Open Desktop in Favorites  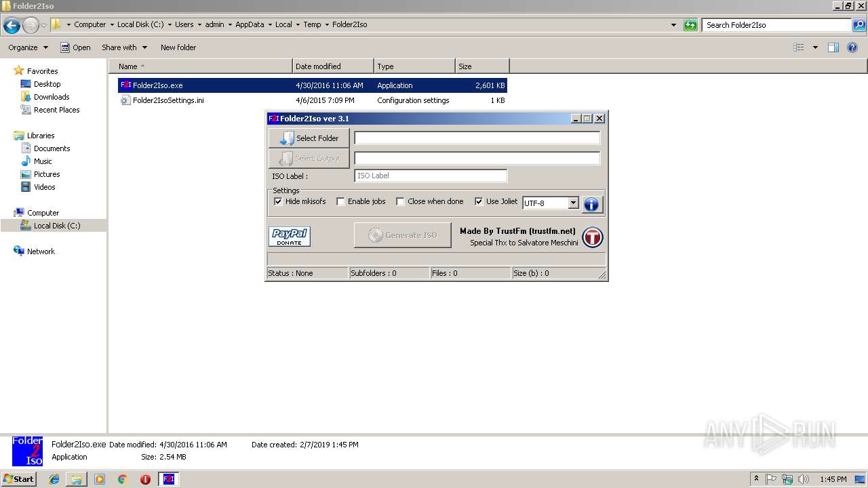(x=47, y=84)
